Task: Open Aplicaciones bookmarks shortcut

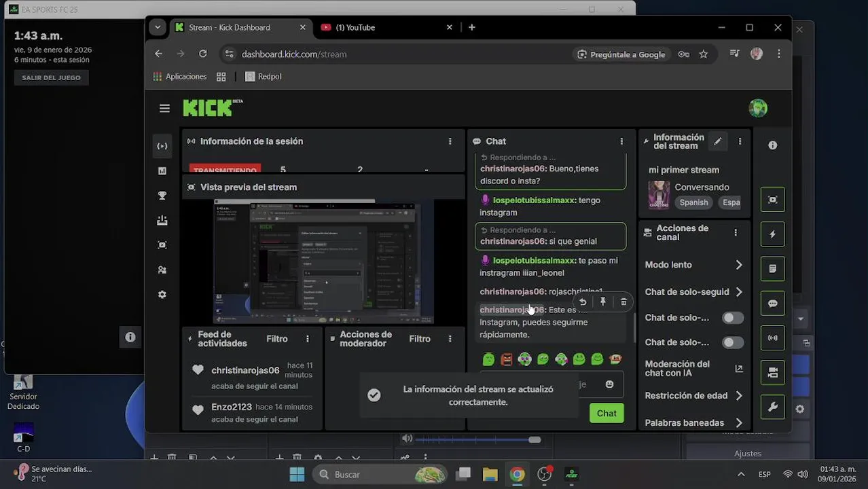Action: [x=180, y=77]
